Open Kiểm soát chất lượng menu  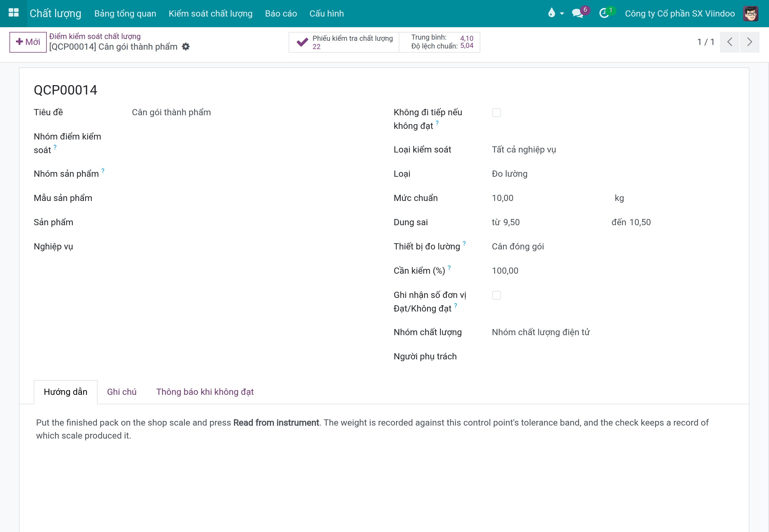tap(210, 14)
